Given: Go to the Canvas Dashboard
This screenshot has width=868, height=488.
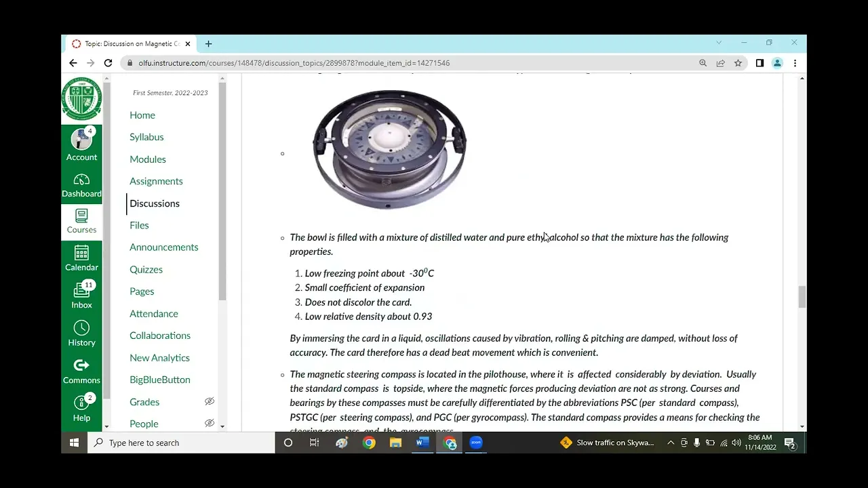Looking at the screenshot, I should pyautogui.click(x=81, y=186).
